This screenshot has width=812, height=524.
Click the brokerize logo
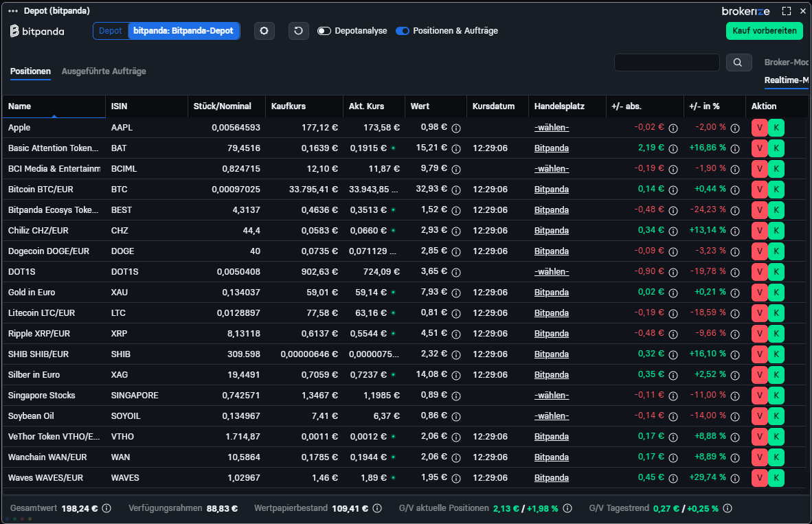pos(746,11)
